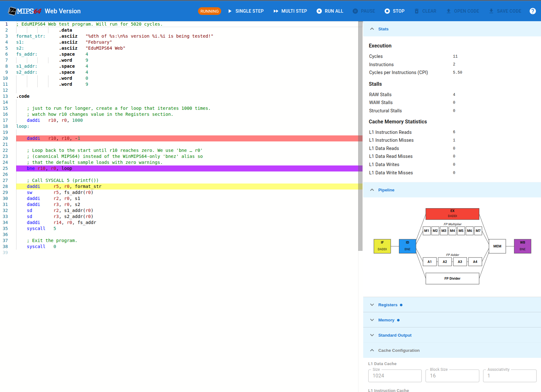Click the 'loop:' label line
The height and width of the screenshot is (392, 541).
click(23, 126)
